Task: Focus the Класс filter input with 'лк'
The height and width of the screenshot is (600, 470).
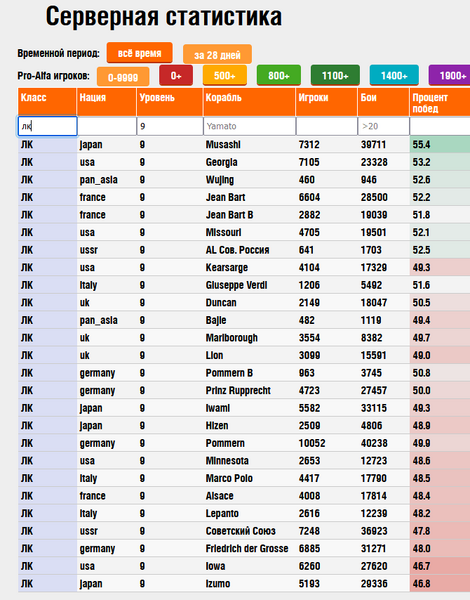Action: click(47, 126)
